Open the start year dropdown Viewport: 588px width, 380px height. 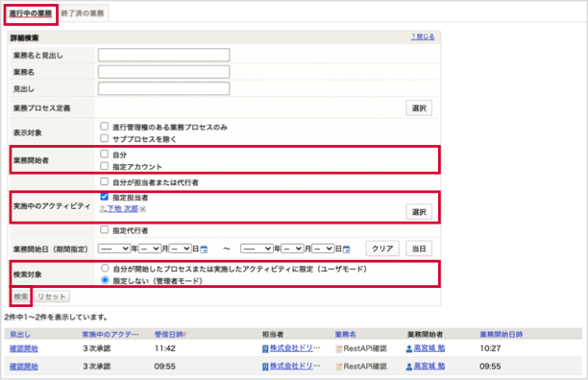tap(114, 249)
